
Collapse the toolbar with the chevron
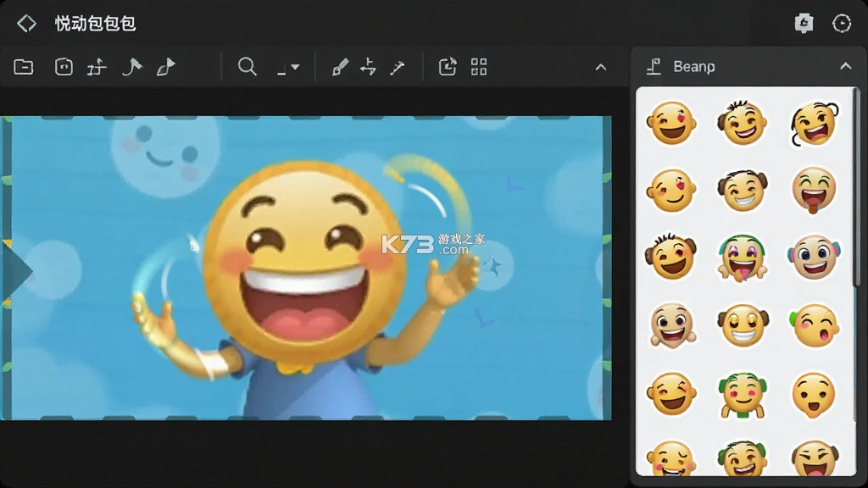click(x=601, y=68)
